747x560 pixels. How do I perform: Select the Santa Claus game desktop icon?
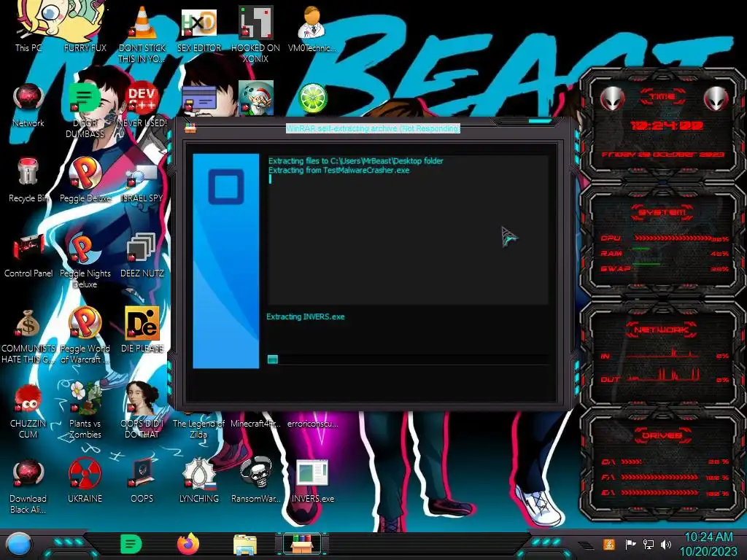pos(256,98)
